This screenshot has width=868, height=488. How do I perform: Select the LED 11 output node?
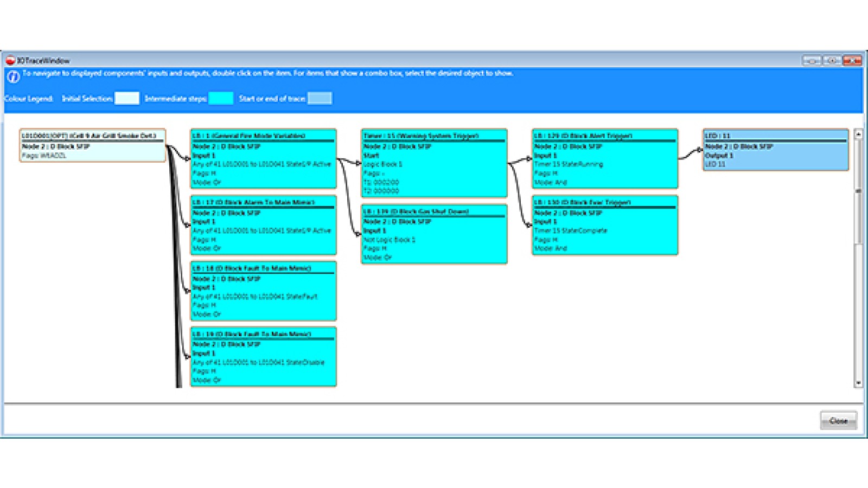pyautogui.click(x=776, y=150)
